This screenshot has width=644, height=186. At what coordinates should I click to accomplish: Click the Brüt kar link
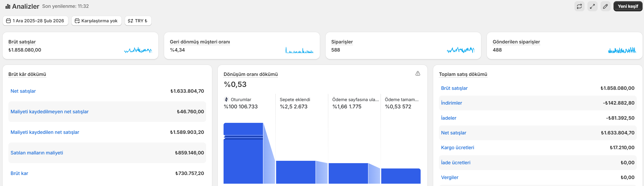coord(19,173)
